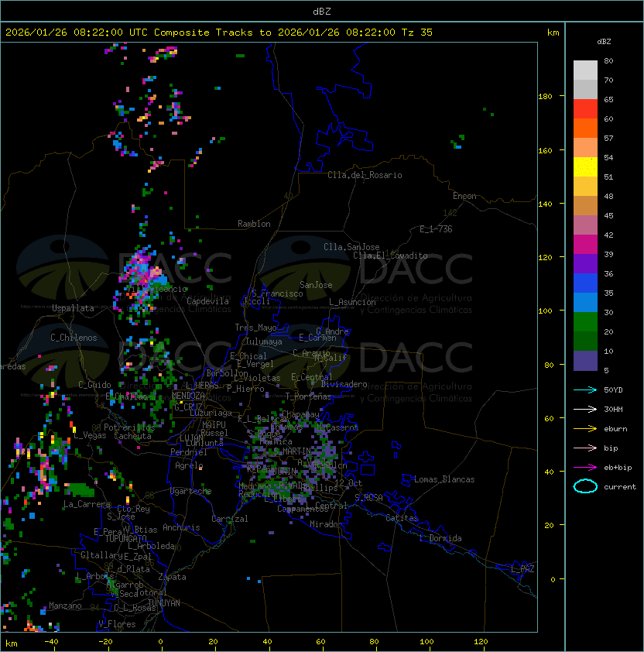This screenshot has width=644, height=652.
Task: Click the 'dBZ' heading above the color scale
Action: click(604, 42)
